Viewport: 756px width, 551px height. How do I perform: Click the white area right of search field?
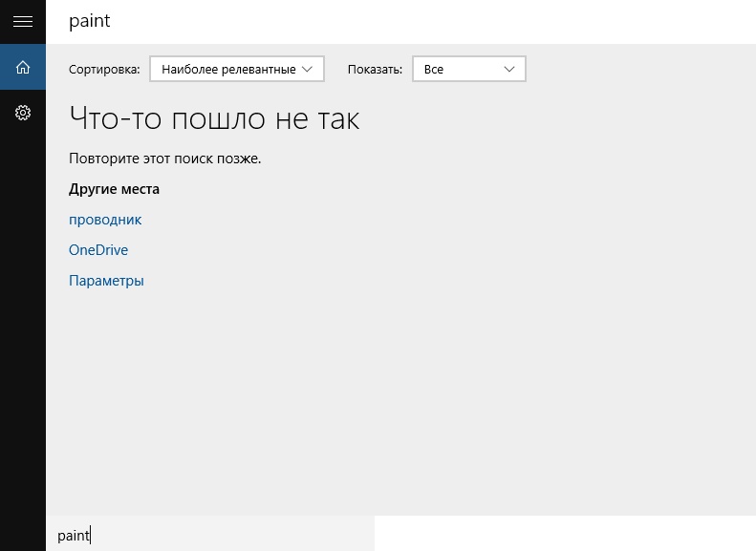pyautogui.click(x=564, y=534)
